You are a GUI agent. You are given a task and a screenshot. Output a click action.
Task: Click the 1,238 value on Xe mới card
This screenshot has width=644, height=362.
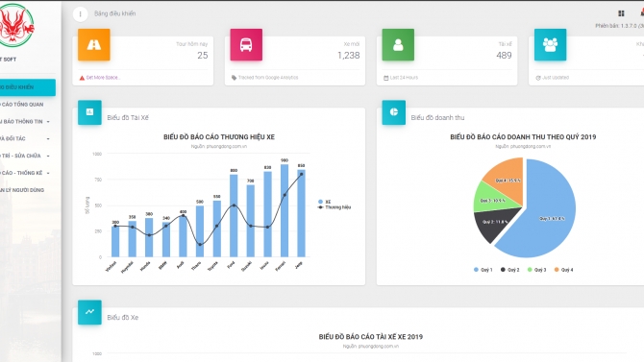(349, 56)
